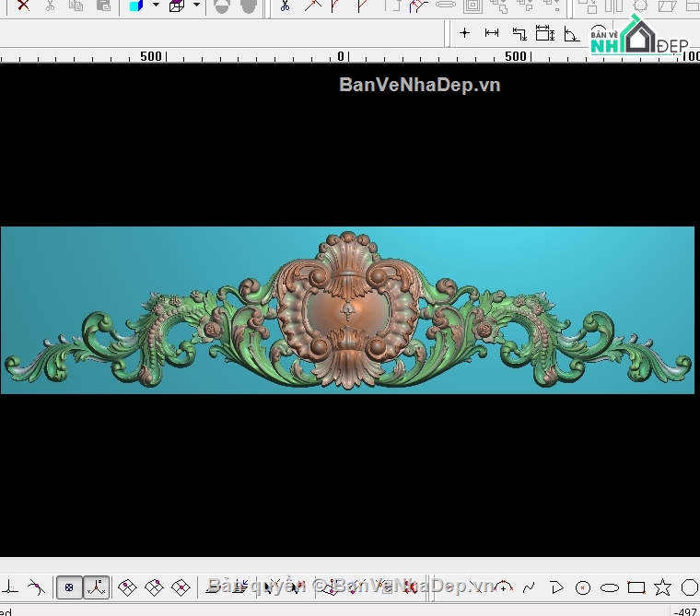Click the horizontal ruler at 0 mark

[341, 56]
